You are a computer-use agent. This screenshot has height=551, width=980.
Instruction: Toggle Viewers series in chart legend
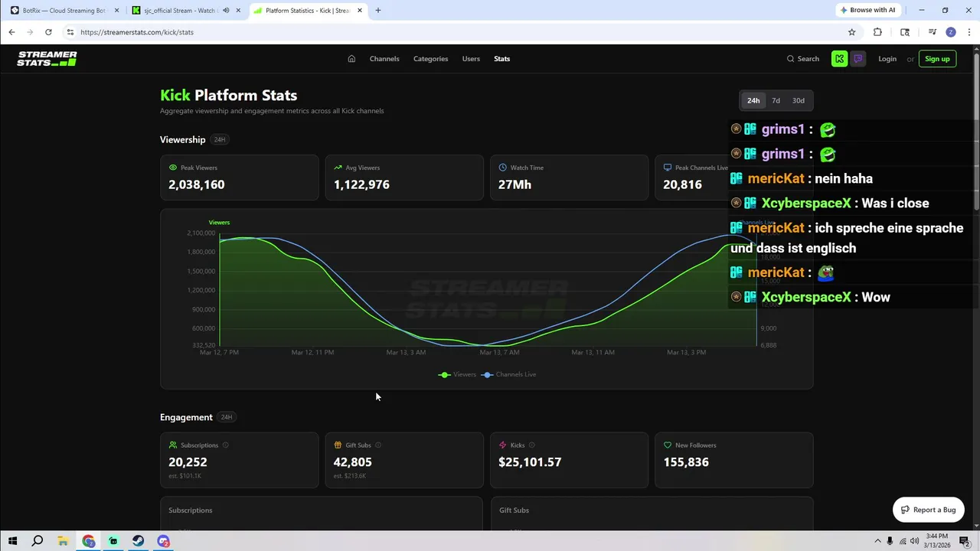pos(457,374)
